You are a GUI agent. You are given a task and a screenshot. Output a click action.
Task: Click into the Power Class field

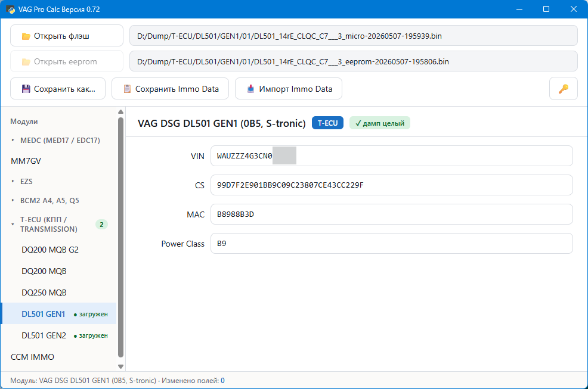391,244
